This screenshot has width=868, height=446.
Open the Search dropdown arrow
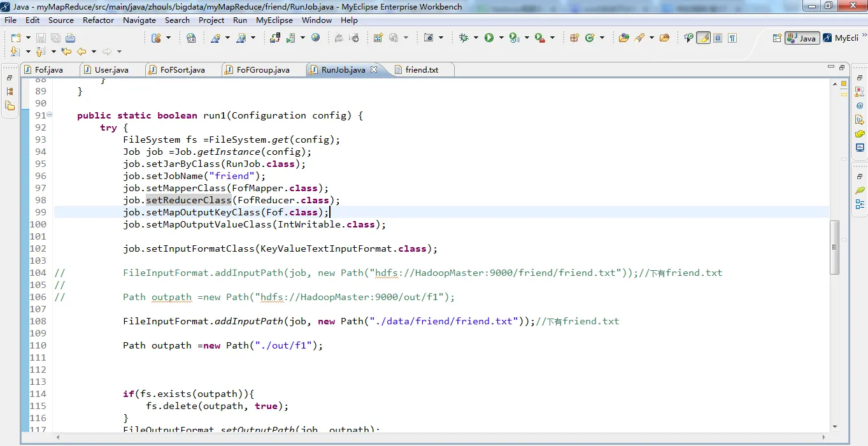[651, 38]
